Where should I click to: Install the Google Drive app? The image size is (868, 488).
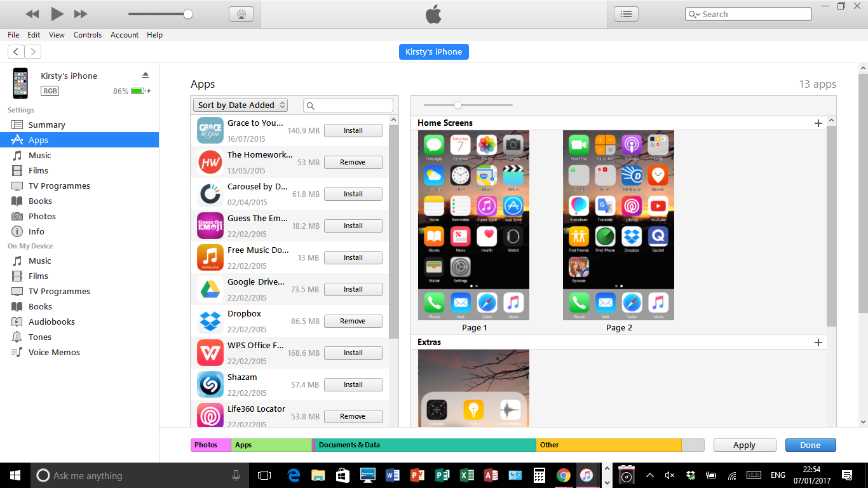[353, 289]
